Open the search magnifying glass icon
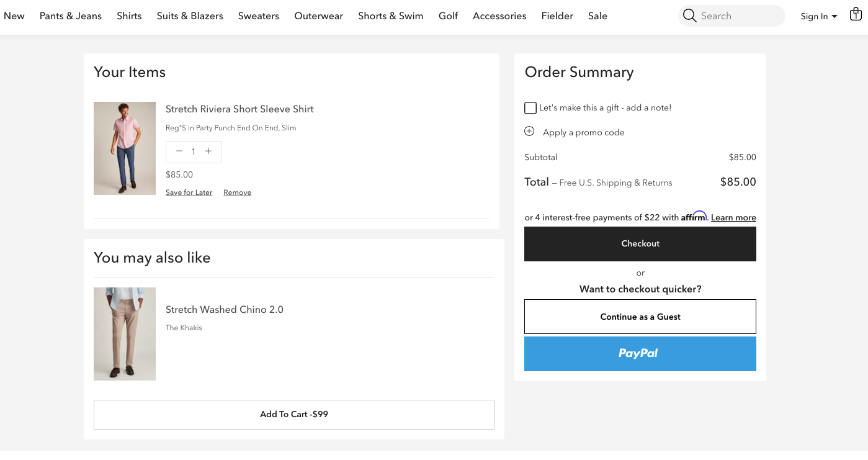Screen dimensions: 868x460 [689, 16]
